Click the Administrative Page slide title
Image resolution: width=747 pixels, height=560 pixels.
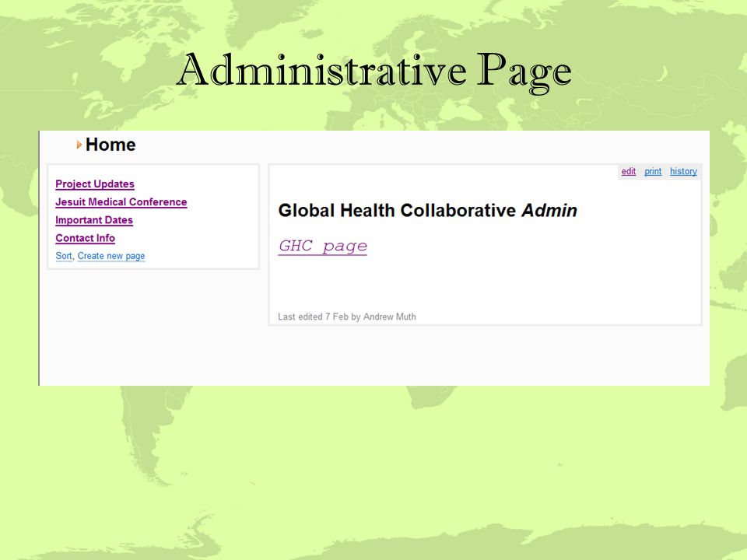(374, 72)
